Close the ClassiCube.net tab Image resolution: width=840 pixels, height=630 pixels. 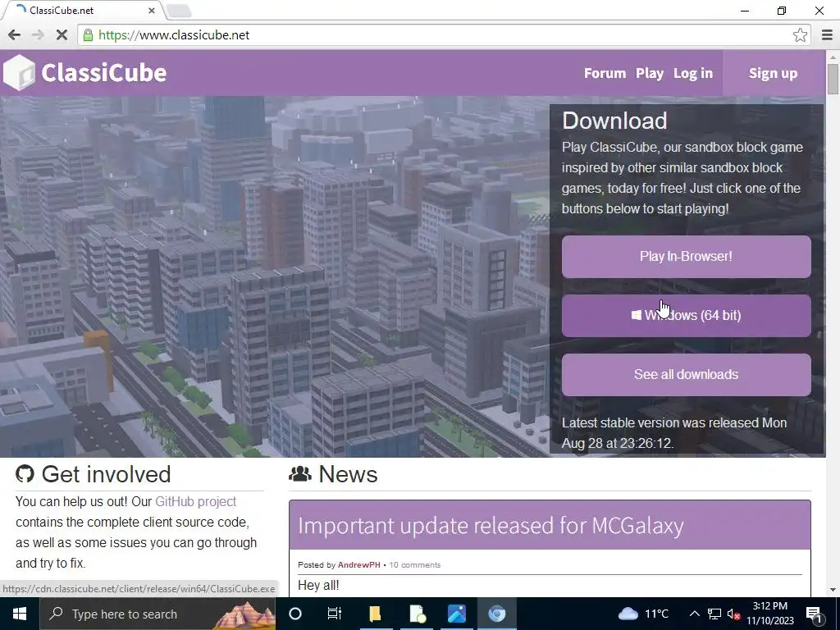point(152,10)
